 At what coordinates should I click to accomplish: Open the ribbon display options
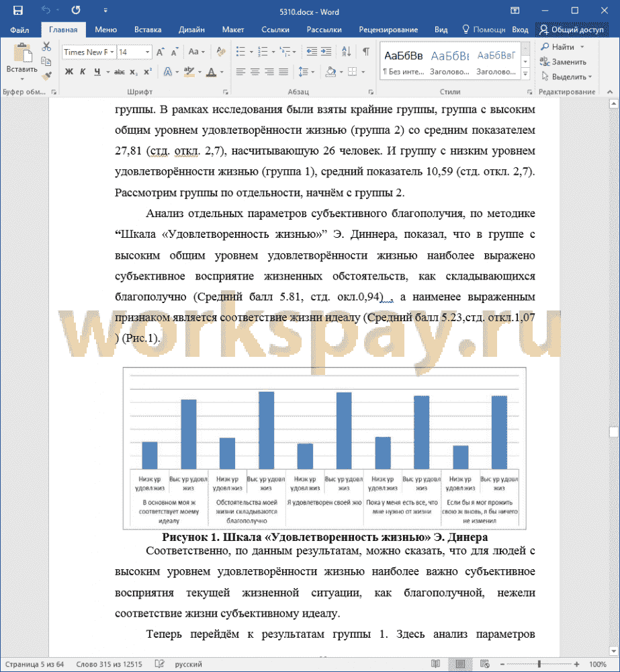515,10
